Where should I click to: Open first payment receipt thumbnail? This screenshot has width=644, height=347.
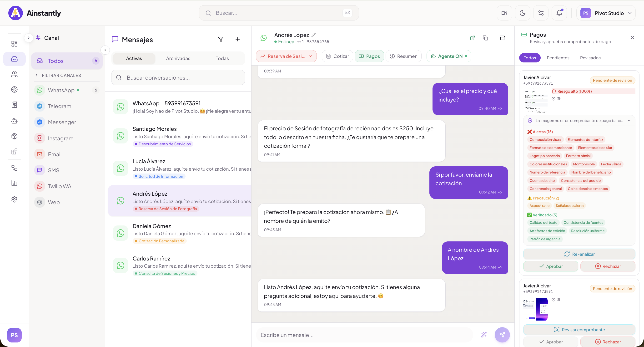[536, 101]
